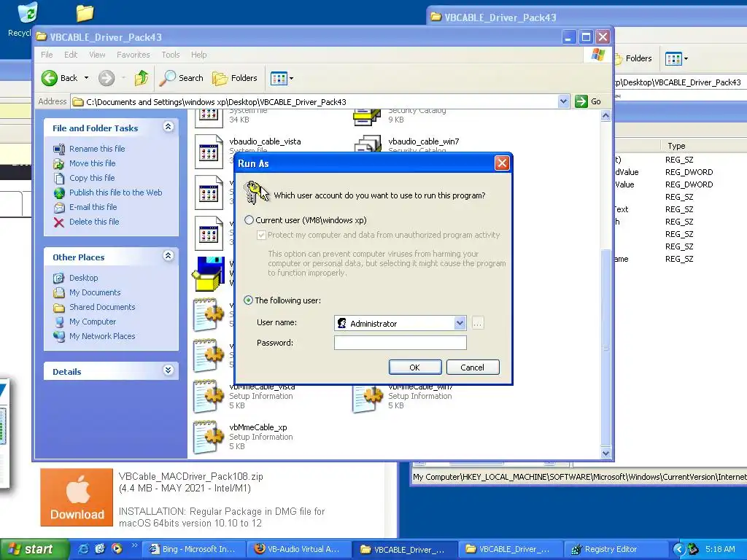Viewport: 747px width, 560px height.
Task: Focus the Password input field
Action: (x=400, y=343)
